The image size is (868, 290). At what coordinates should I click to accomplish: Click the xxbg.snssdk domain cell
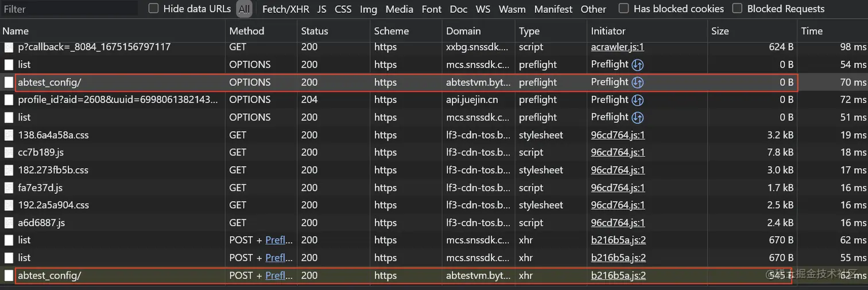click(x=478, y=47)
